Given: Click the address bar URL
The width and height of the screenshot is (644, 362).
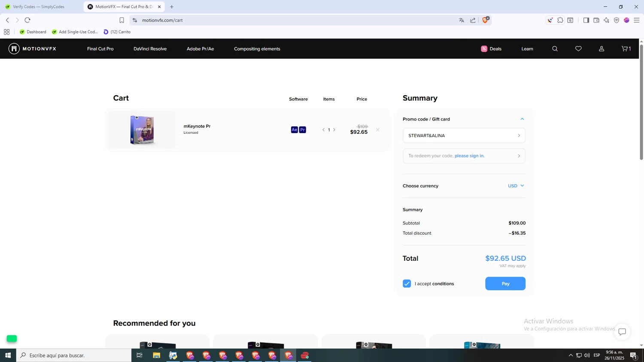Looking at the screenshot, I should [162, 20].
